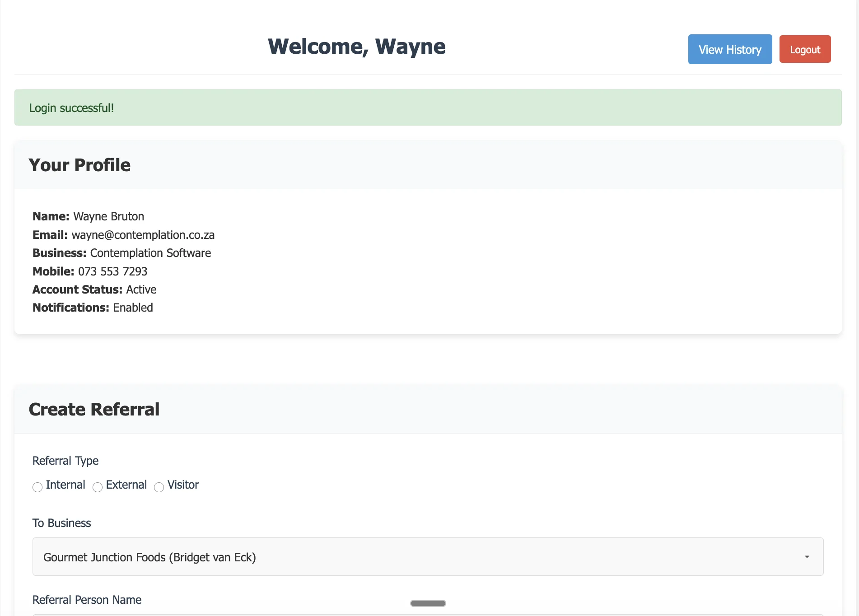Choose the External referral type option

point(98,487)
